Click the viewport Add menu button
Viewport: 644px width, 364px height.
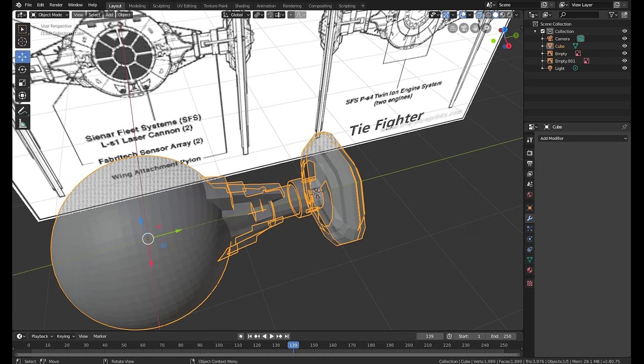tap(109, 15)
